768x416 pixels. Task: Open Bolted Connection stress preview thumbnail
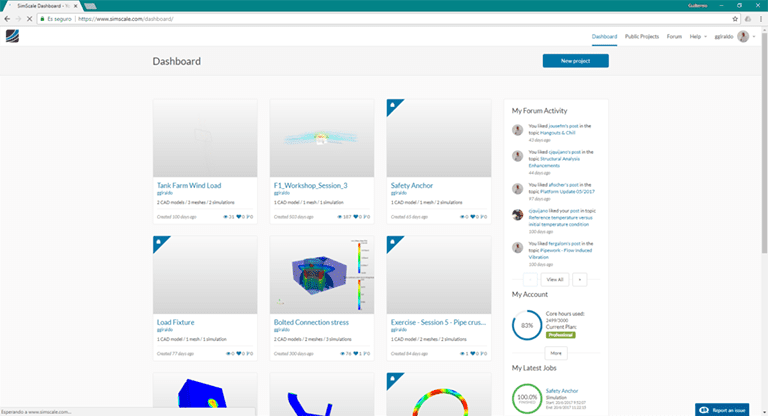point(322,275)
